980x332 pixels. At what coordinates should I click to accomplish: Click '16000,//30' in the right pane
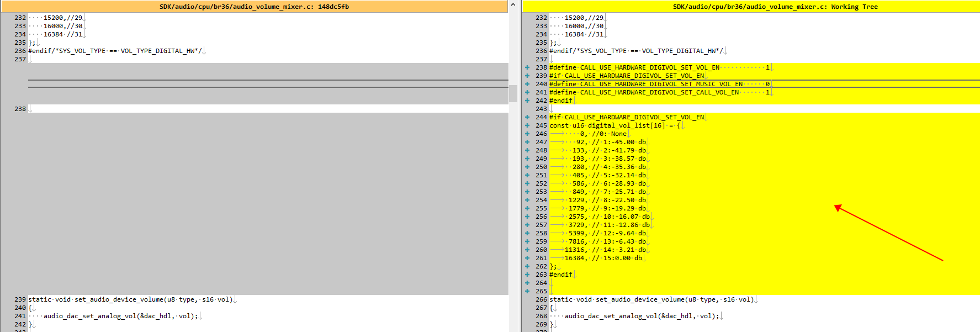point(584,26)
